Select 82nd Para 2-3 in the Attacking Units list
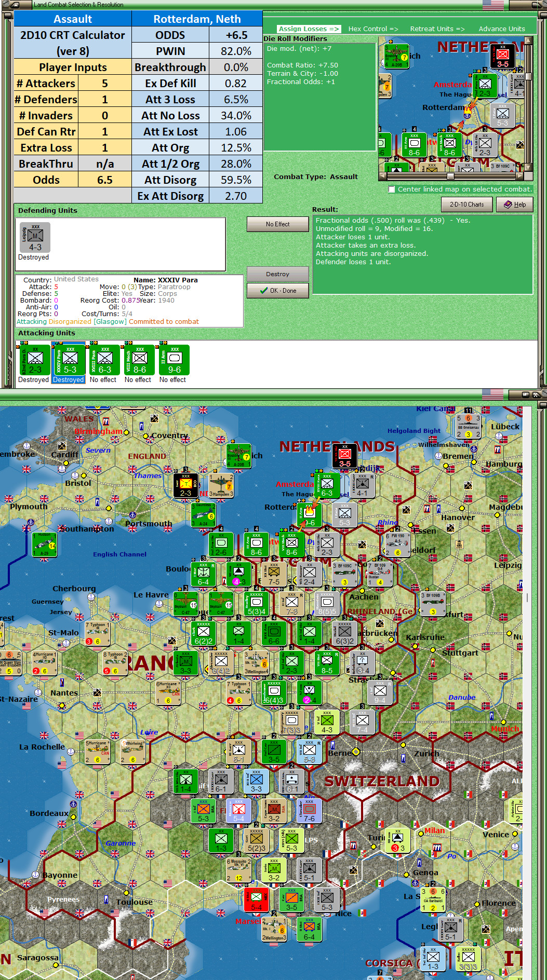This screenshot has width=547, height=980. 35,360
